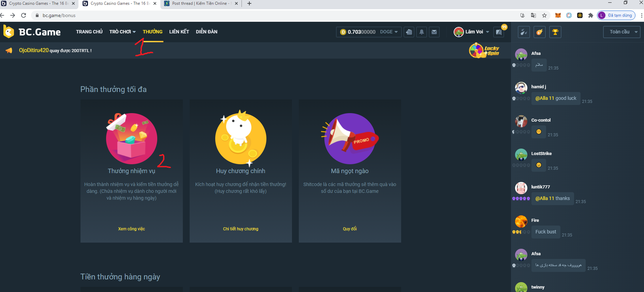This screenshot has height=292, width=644.
Task: Open the wallet icon in the header
Action: tap(409, 32)
